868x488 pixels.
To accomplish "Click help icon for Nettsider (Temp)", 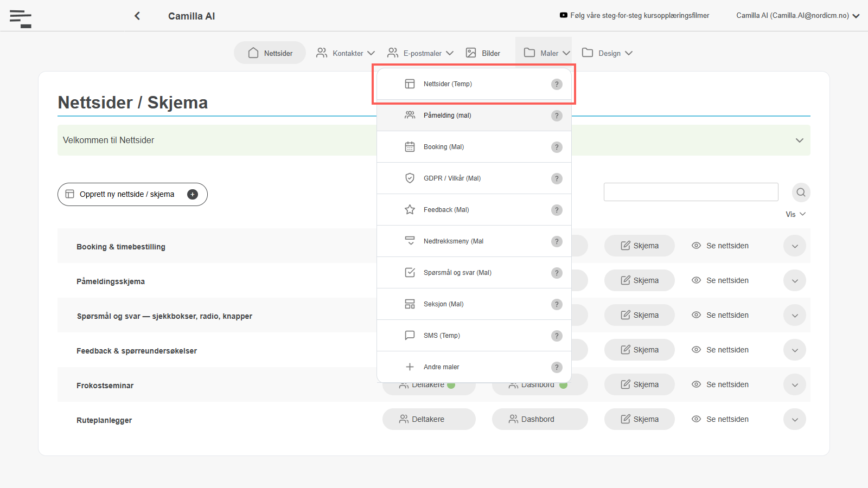I will point(557,84).
